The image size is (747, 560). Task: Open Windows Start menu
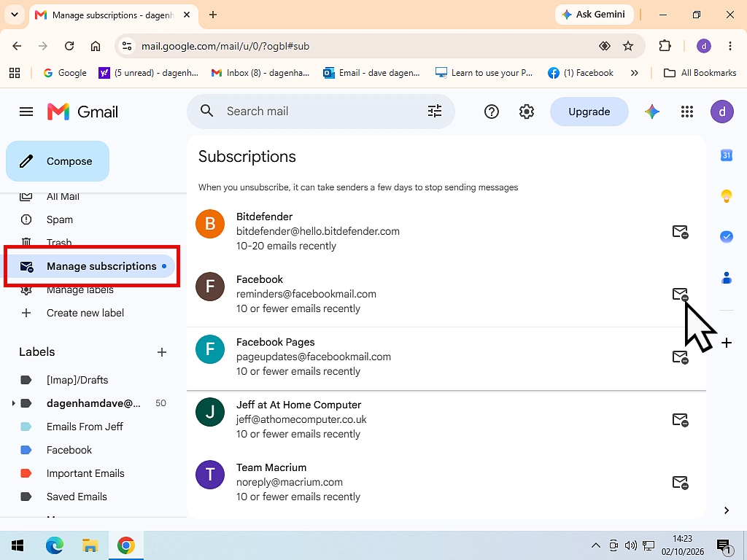(18, 545)
